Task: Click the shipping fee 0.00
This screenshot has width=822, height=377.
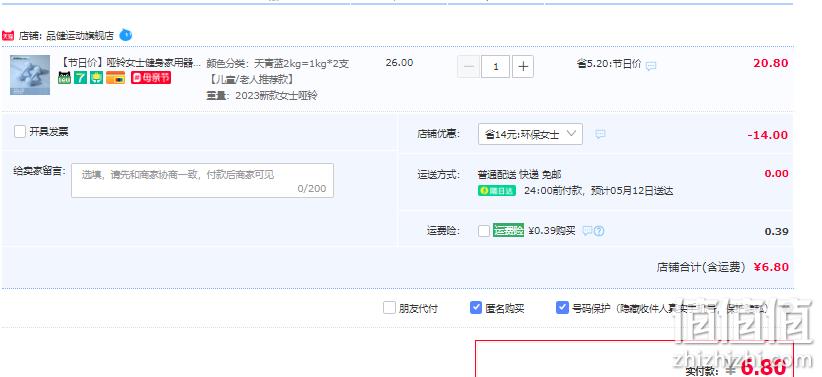Action: tap(776, 174)
